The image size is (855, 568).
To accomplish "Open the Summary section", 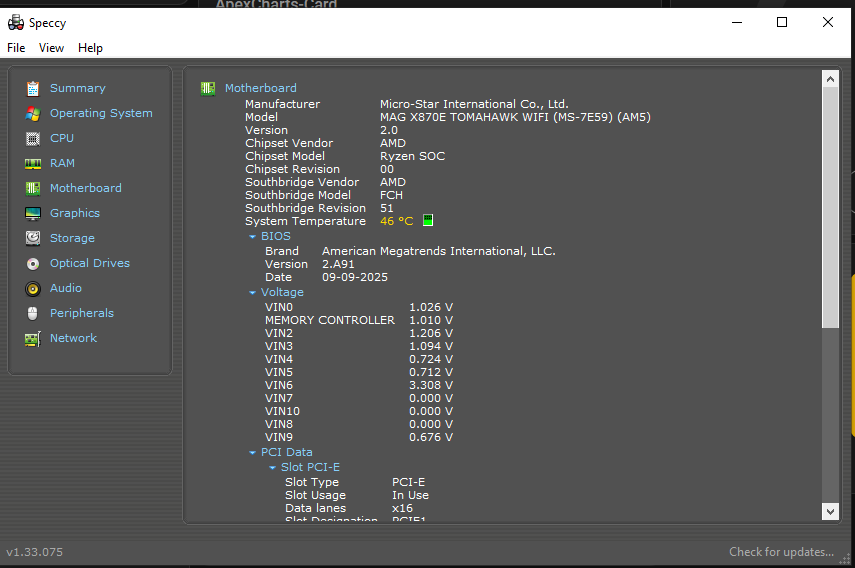I will [77, 88].
